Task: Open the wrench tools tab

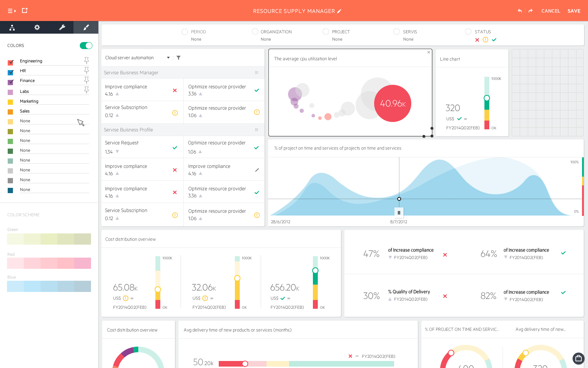Action: coord(62,27)
